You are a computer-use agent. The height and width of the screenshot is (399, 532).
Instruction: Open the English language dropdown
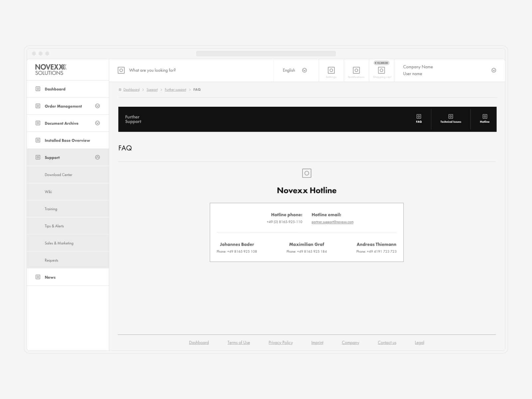295,70
